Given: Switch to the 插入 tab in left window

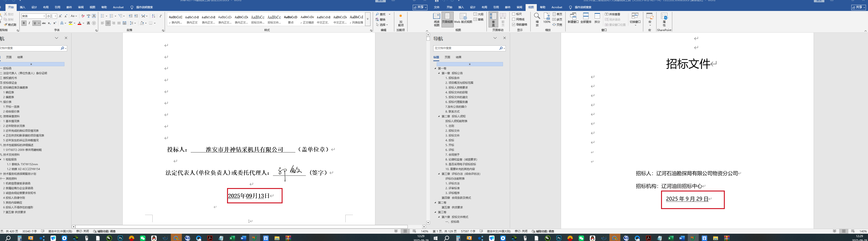Looking at the screenshot, I should click(x=23, y=7).
